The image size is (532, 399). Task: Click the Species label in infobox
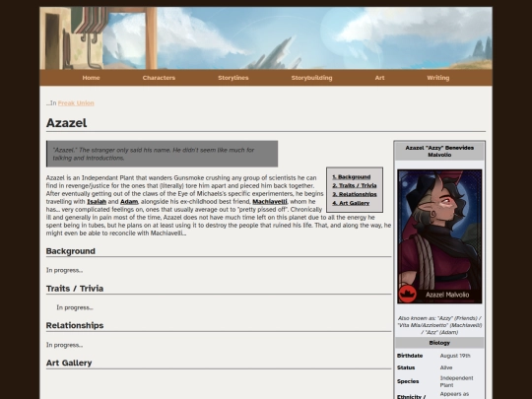point(408,381)
